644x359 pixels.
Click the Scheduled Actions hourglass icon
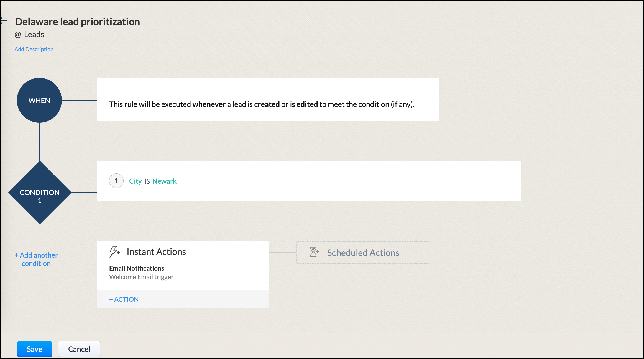[314, 252]
